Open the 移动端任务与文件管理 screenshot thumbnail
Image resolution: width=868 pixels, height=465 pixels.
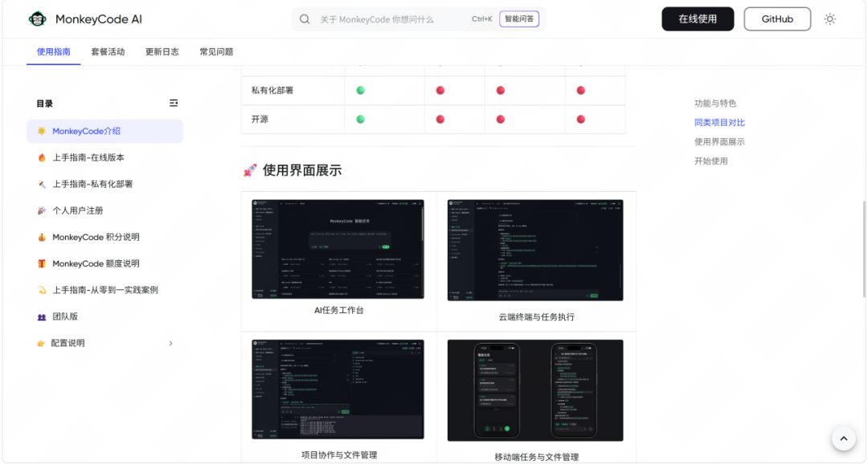pos(535,390)
